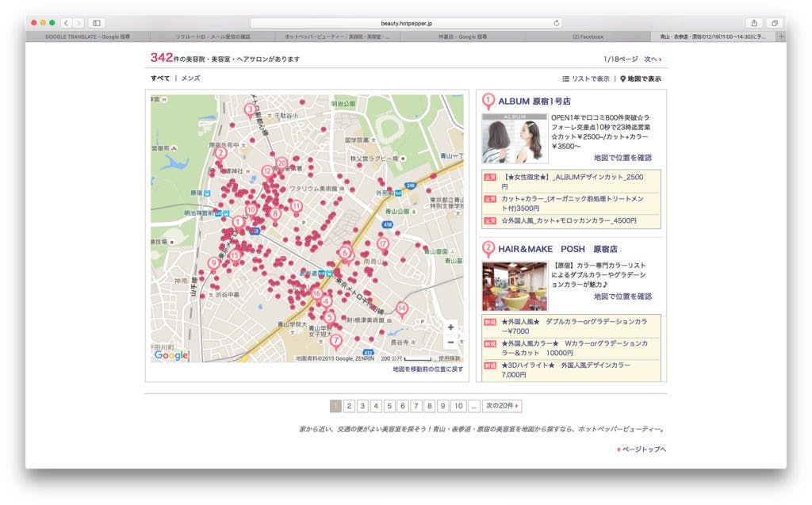812x505 pixels.
Task: Click the Safari back arrow button
Action: pos(67,23)
